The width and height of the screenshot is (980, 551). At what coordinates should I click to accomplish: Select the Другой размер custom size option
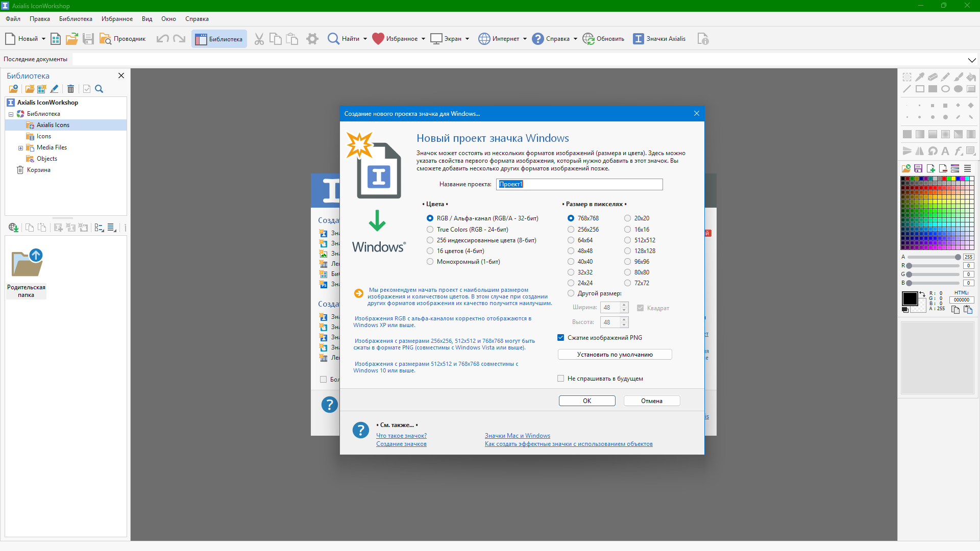(595, 293)
